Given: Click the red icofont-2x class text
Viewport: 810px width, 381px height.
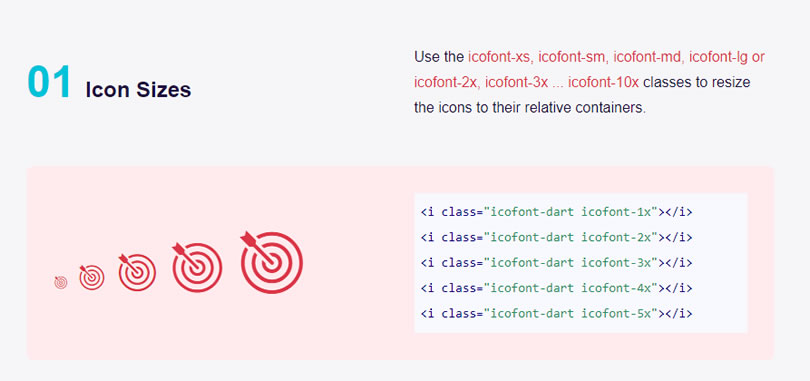Looking at the screenshot, I should point(446,83).
